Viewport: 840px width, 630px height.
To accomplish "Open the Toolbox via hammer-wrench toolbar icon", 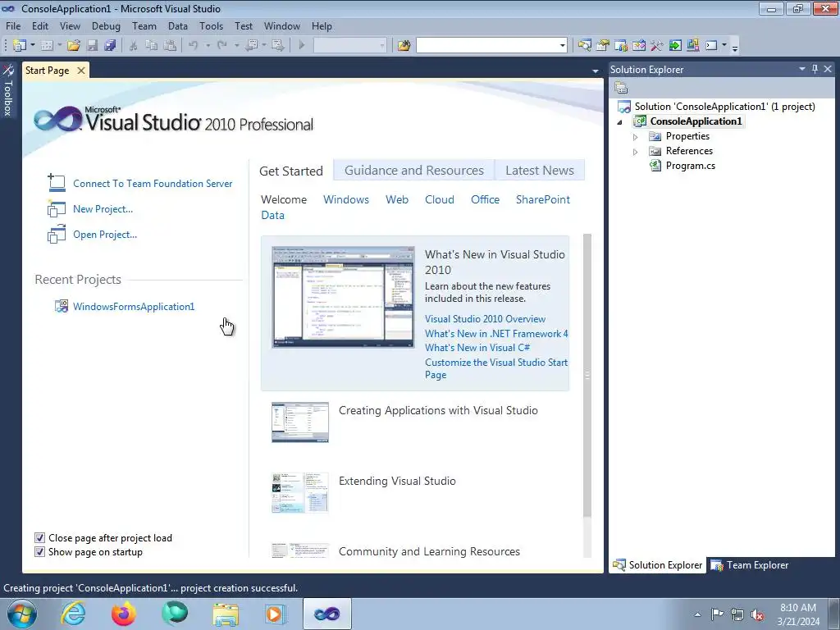I will click(x=657, y=46).
